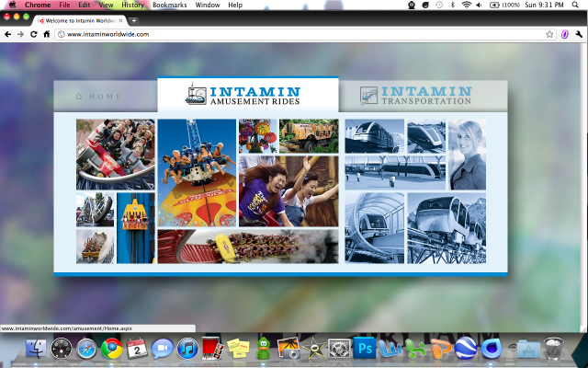Open System Preferences from the Dock
588x368 pixels.
[x=339, y=349]
